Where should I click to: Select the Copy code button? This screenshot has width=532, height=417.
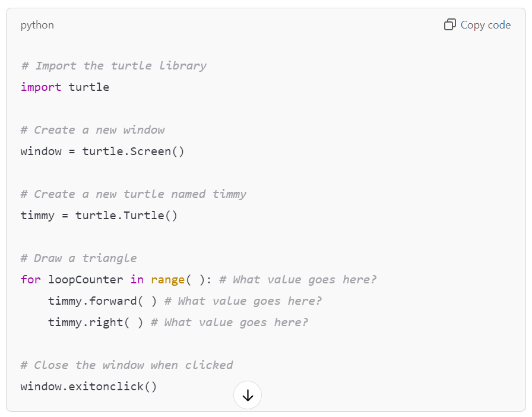click(477, 24)
